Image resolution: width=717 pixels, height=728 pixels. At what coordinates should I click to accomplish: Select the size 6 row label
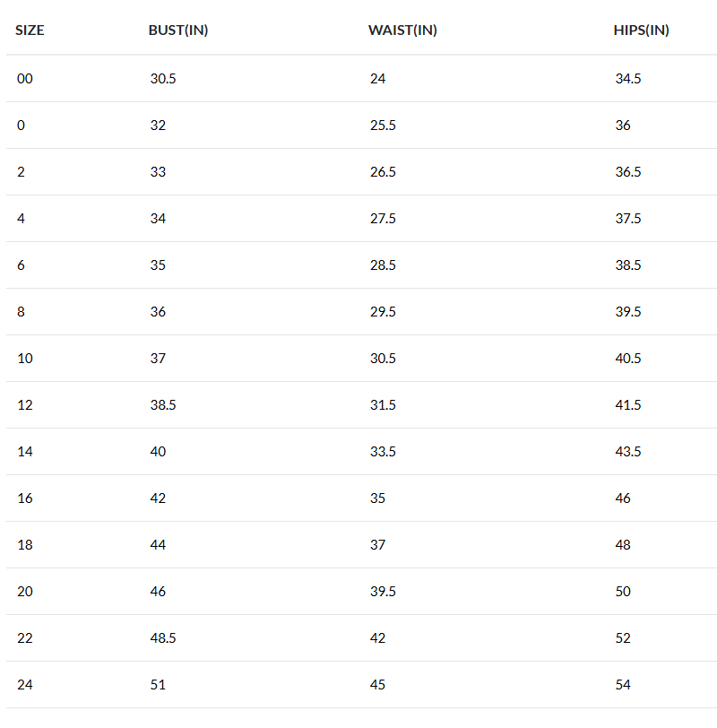22,265
